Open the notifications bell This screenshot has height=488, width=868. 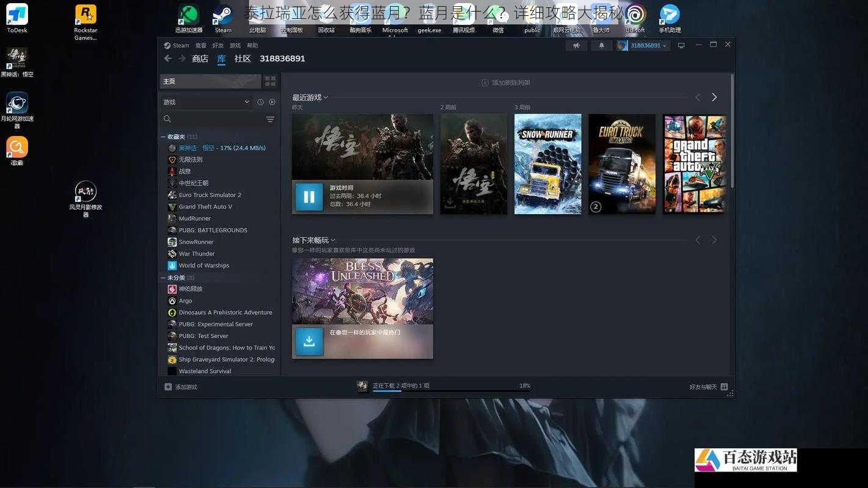pyautogui.click(x=601, y=46)
